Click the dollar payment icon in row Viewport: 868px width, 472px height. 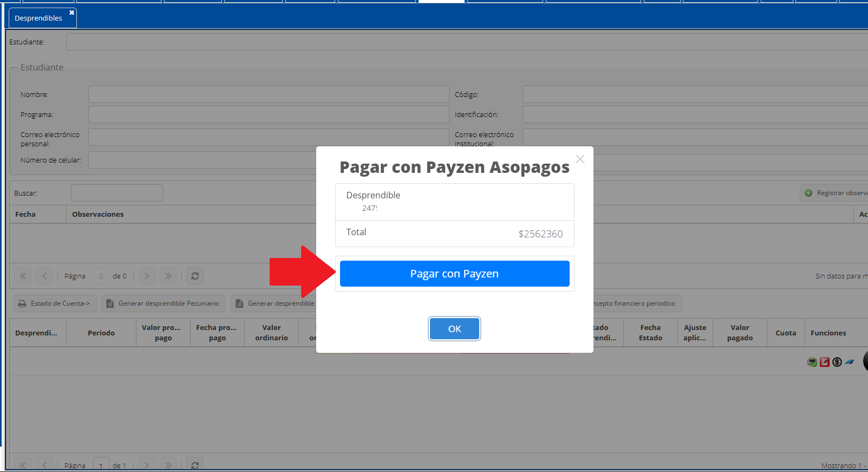point(837,362)
